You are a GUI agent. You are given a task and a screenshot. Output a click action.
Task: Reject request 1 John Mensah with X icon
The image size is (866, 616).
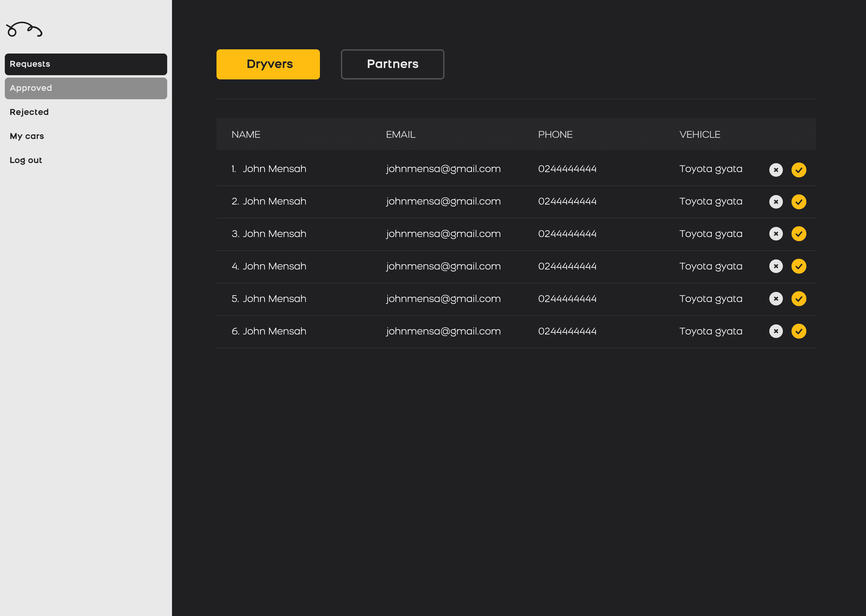click(776, 170)
